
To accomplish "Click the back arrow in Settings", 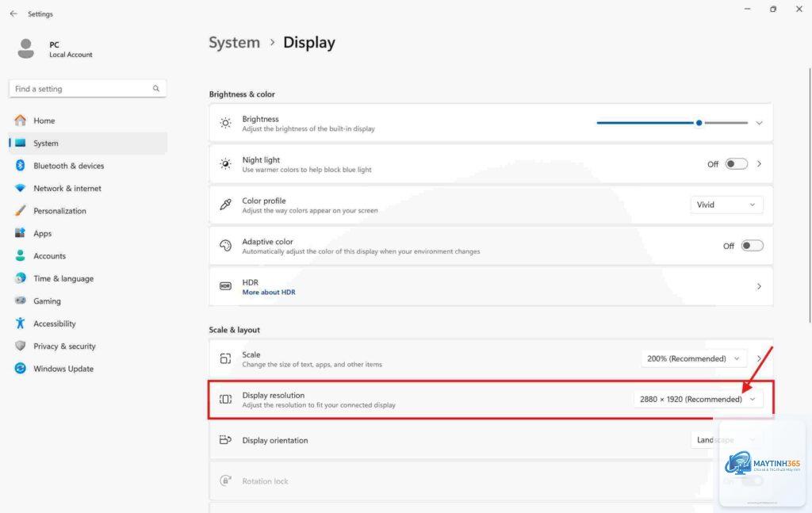I will coord(13,14).
